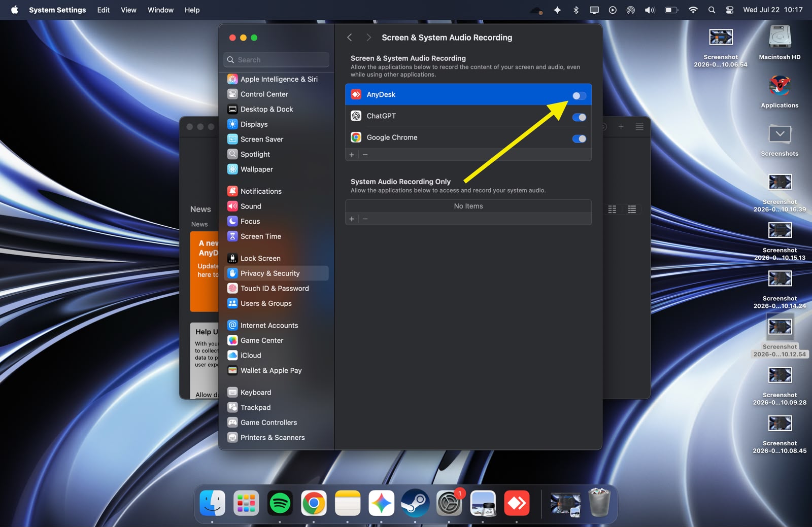Image resolution: width=812 pixels, height=527 pixels.
Task: Open Lock Screen settings
Action: (276, 258)
